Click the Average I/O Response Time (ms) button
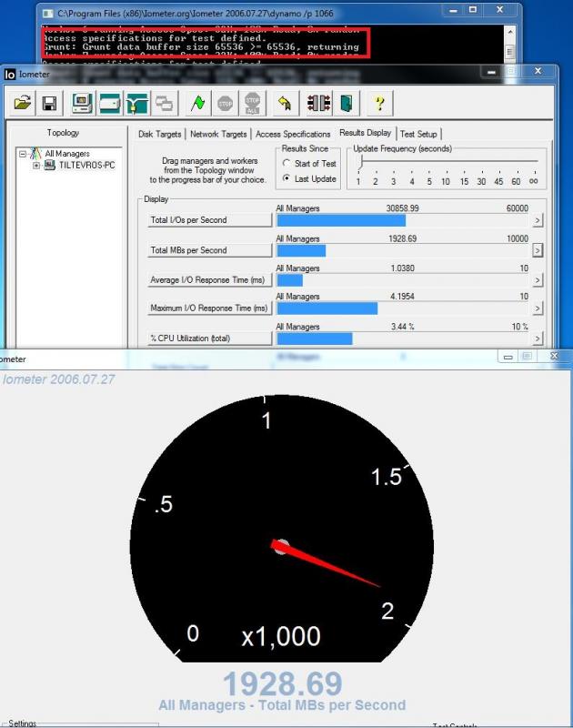 click(x=209, y=280)
